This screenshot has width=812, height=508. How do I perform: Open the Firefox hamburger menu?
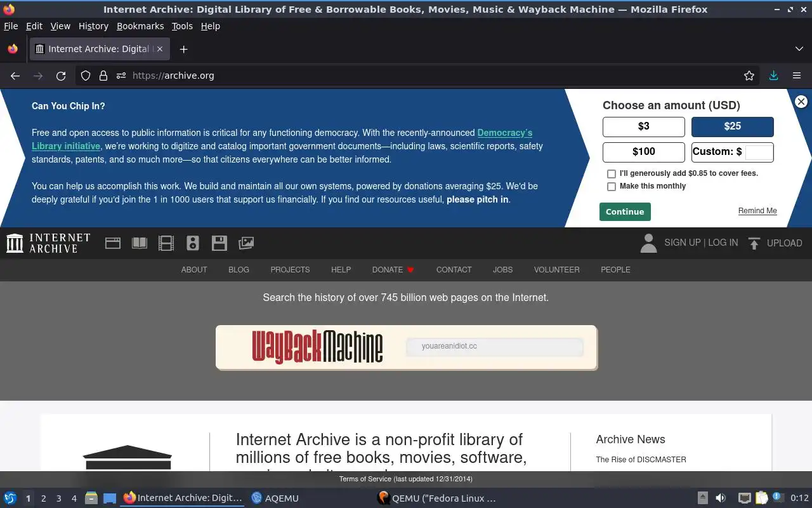click(x=797, y=76)
